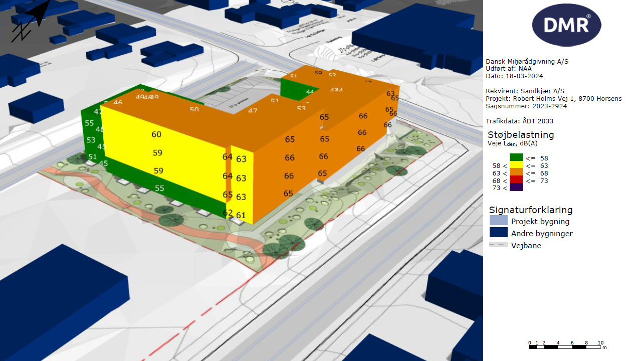Click the Støjbelastning legend heading
The width and height of the screenshot is (644, 361).
tap(521, 135)
